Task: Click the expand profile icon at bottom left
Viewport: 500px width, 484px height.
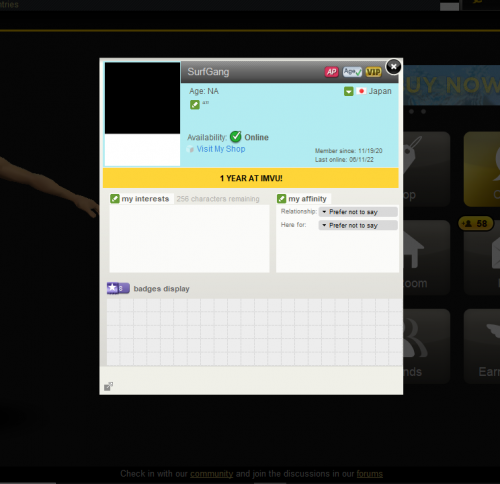Action: [108, 386]
